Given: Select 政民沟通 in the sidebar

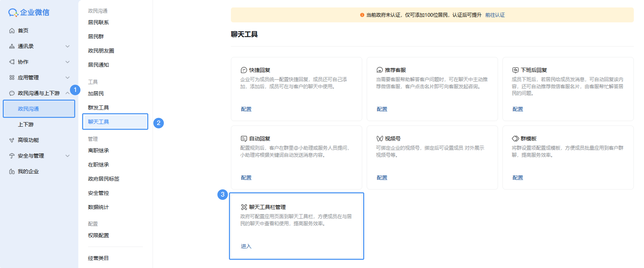Looking at the screenshot, I should click(39, 109).
